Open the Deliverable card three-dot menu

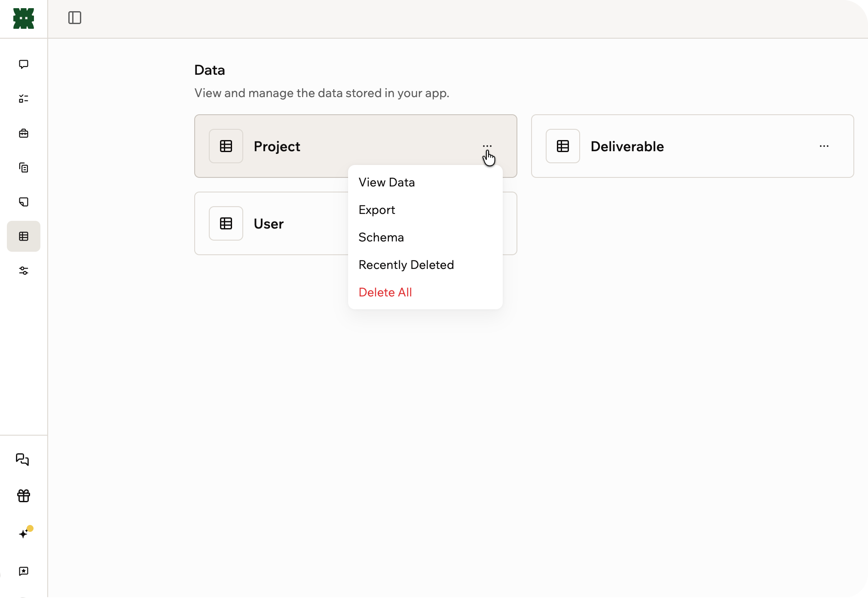click(824, 146)
